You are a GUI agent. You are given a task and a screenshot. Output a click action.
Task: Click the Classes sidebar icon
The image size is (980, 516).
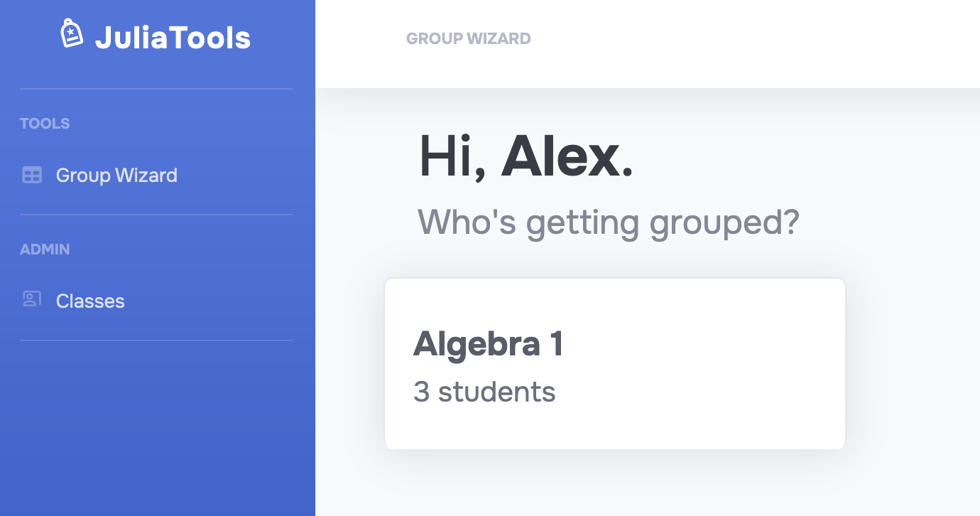32,299
